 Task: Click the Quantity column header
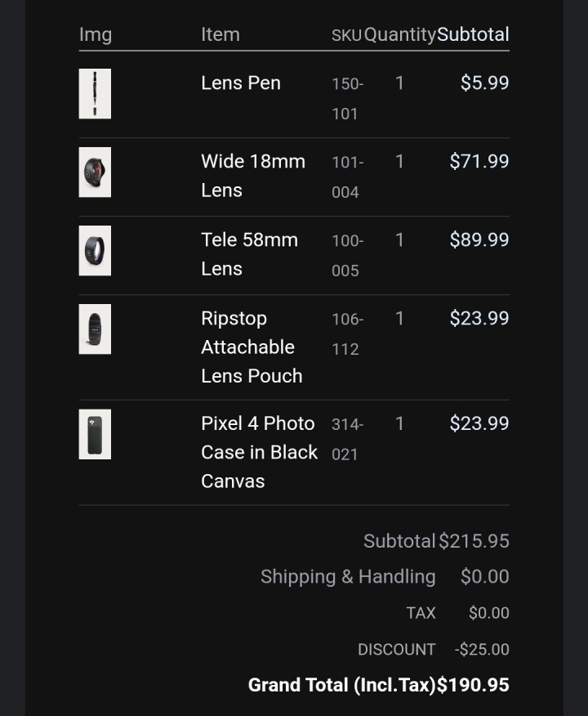pos(400,34)
